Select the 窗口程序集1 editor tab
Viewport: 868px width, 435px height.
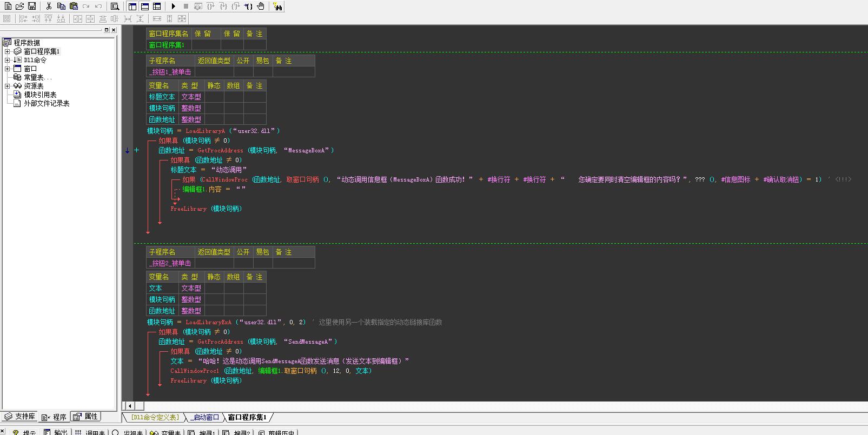tap(247, 417)
